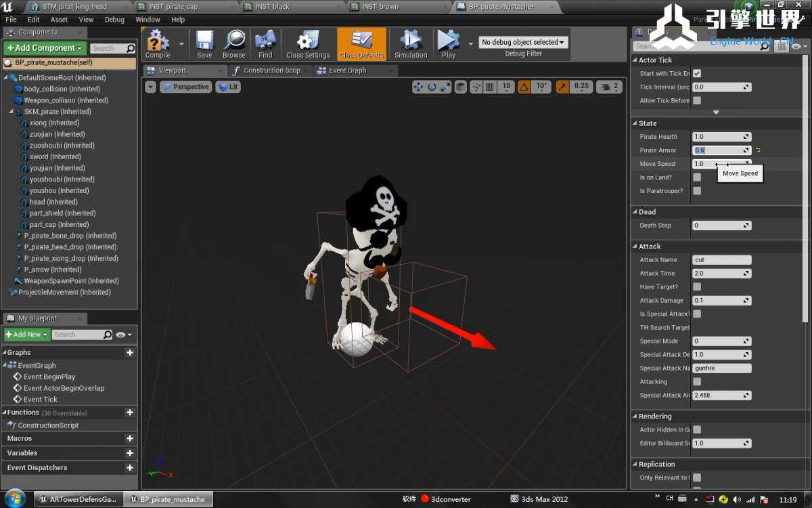The height and width of the screenshot is (508, 812).
Task: Select the translate gizmo tool in viewport
Action: pos(418,87)
